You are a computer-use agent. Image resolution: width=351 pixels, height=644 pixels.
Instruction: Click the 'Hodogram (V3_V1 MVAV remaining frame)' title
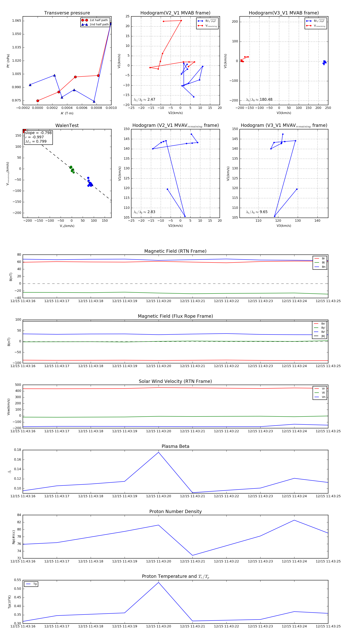pos(284,125)
